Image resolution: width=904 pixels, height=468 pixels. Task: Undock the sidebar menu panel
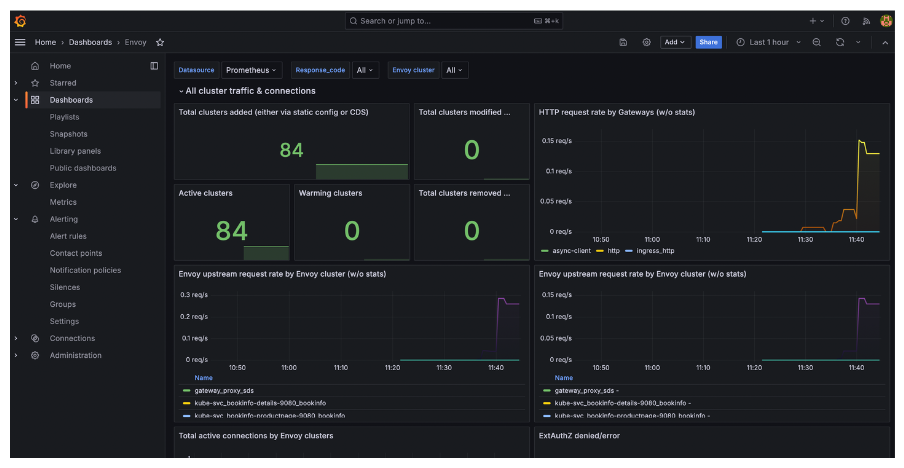pos(154,66)
